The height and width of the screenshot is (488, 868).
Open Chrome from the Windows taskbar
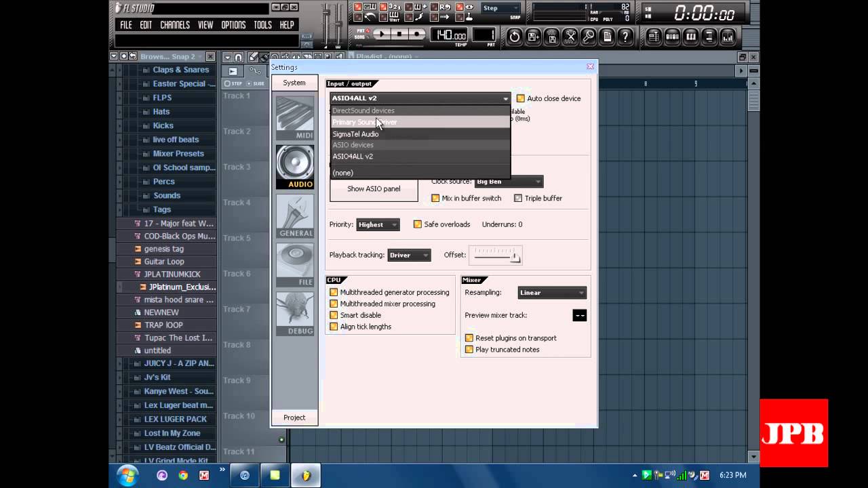183,475
